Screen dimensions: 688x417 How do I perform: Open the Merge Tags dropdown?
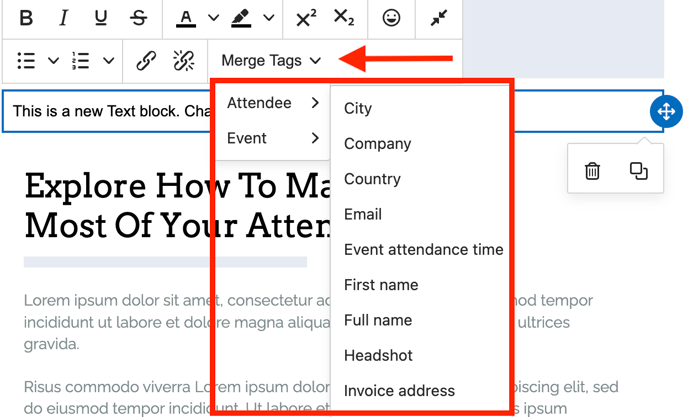click(271, 61)
